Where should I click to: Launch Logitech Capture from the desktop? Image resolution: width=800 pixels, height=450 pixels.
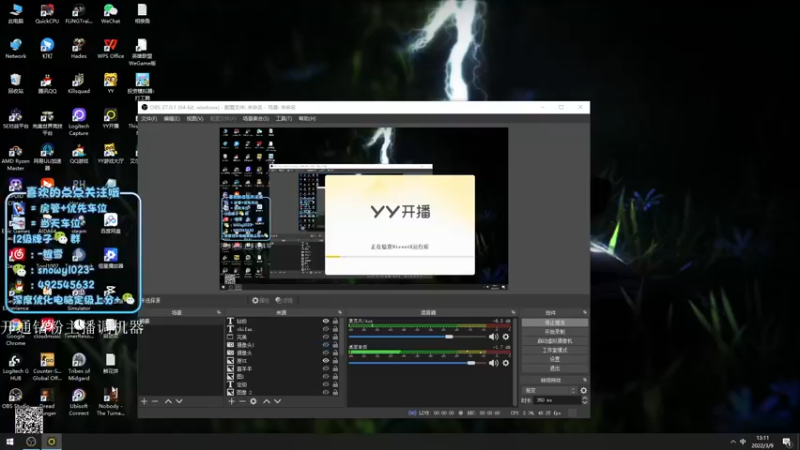(79, 122)
